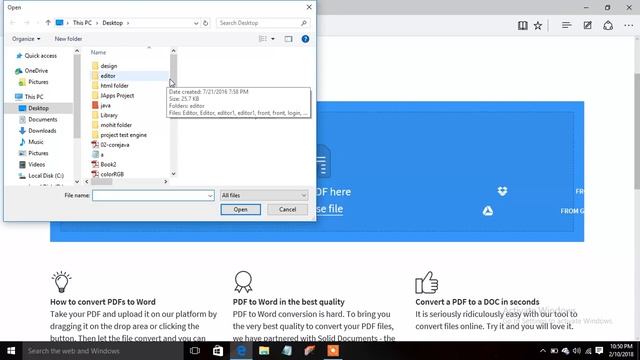Click the file list vertical scrollbar

(x=173, y=112)
